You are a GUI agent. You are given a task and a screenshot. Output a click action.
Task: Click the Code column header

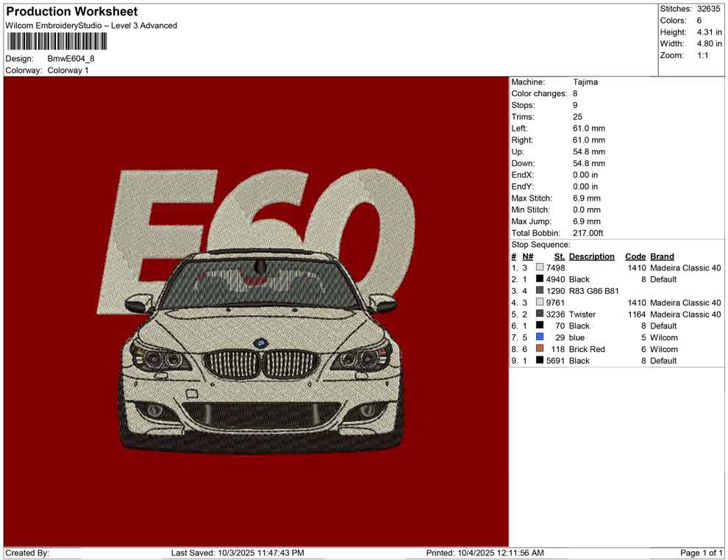(635, 256)
